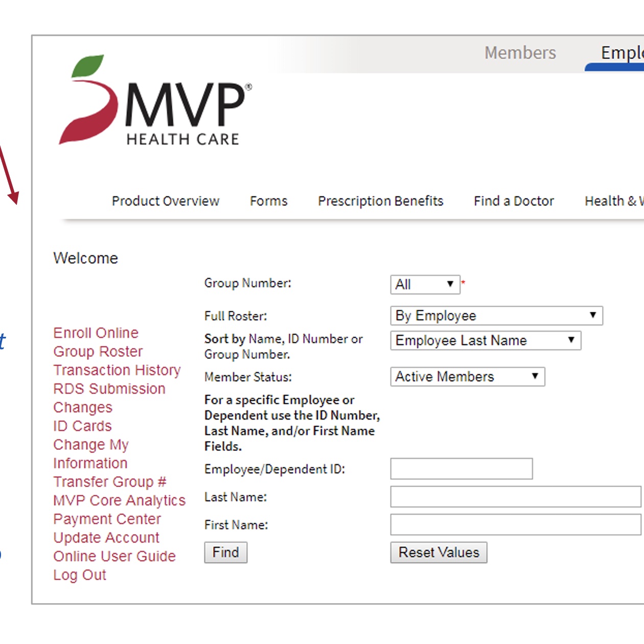
Task: Open Find a Doctor page
Action: 514,201
